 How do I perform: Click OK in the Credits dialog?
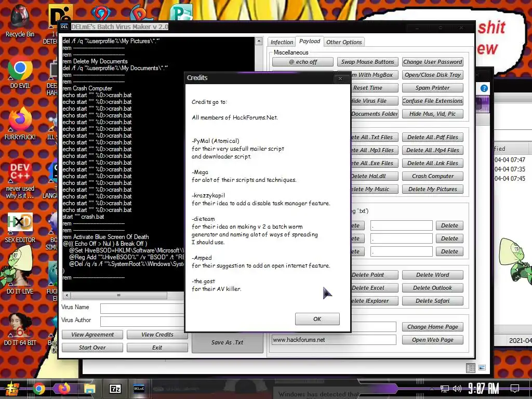point(317,319)
